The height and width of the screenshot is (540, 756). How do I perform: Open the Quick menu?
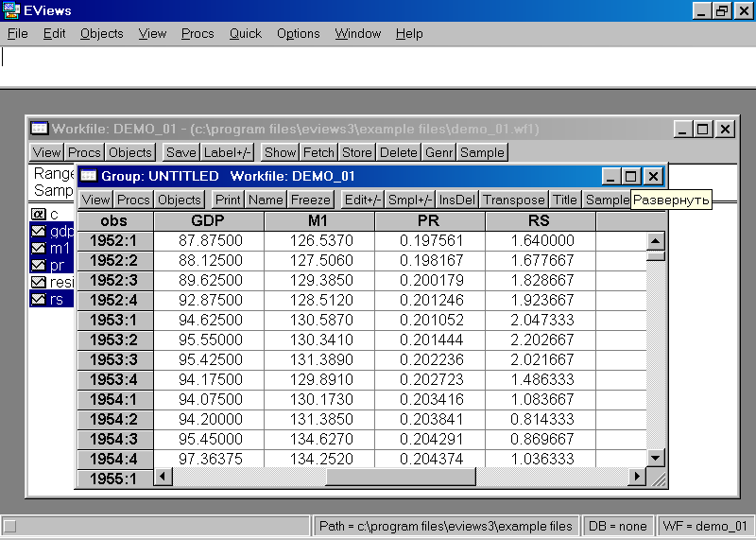(x=246, y=34)
